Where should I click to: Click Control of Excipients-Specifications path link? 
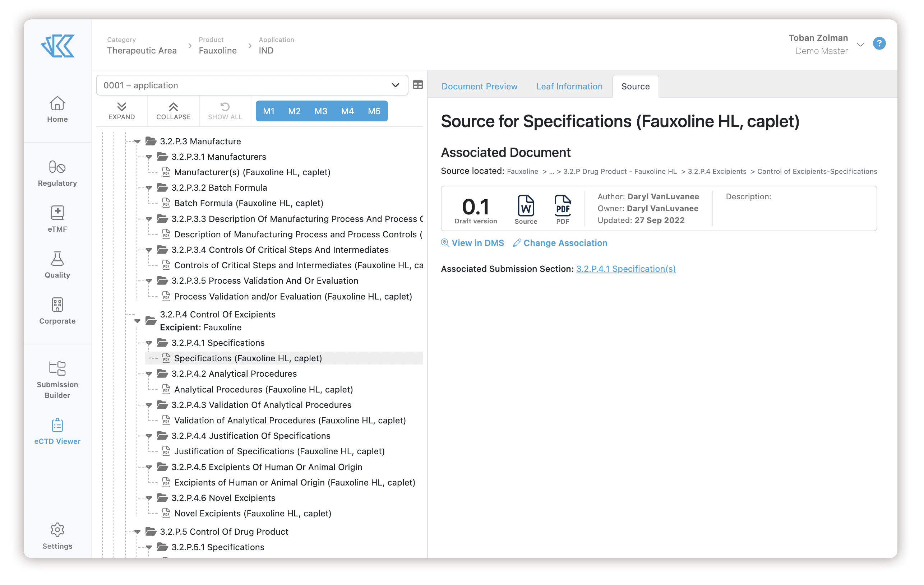817,171
